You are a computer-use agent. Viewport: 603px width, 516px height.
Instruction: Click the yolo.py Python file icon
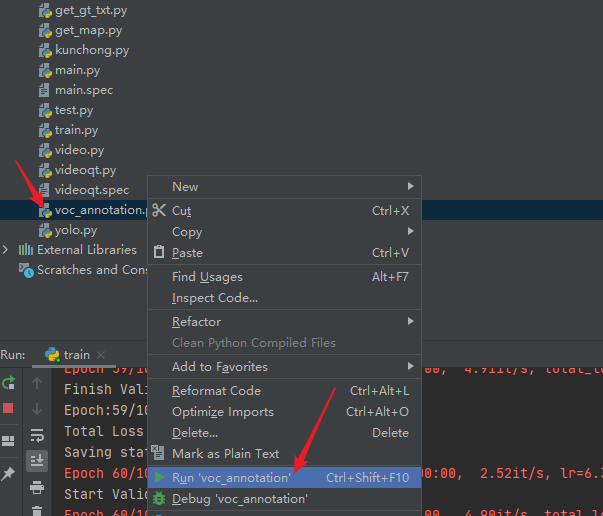[x=45, y=231]
